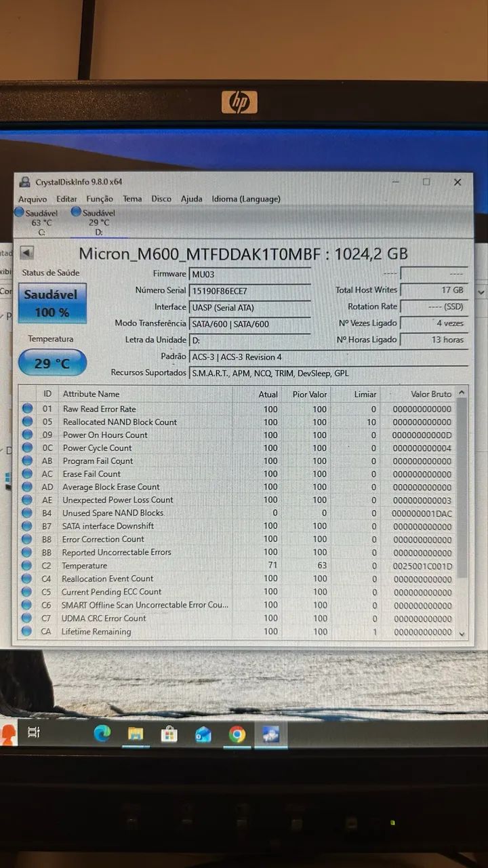Open the Disco menu
The width and height of the screenshot is (488, 868).
(x=161, y=199)
